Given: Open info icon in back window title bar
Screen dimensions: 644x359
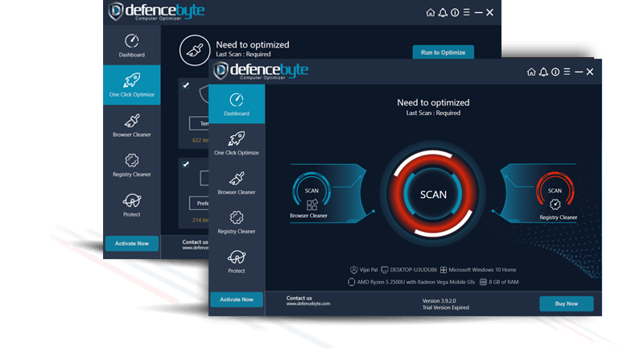Looking at the screenshot, I should click(455, 13).
